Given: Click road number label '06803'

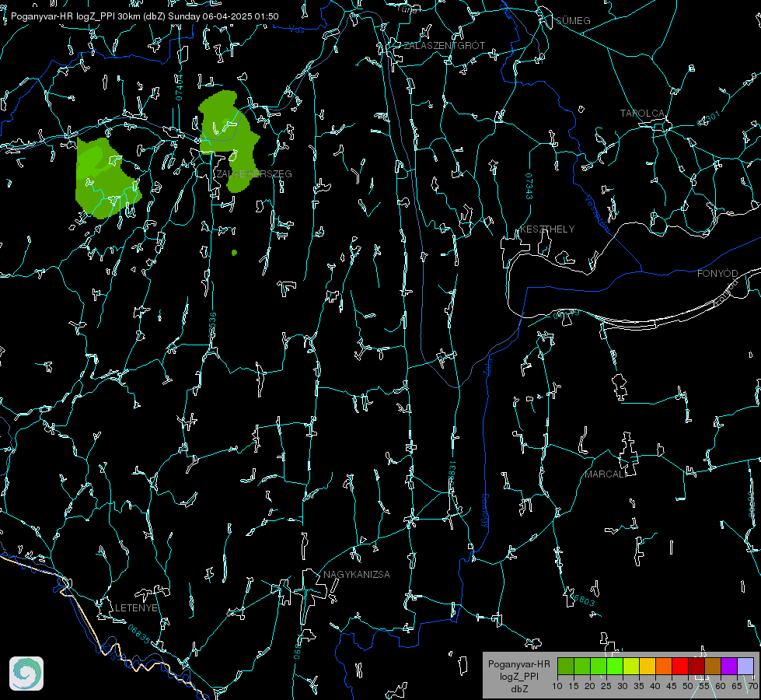Looking at the screenshot, I should click(x=582, y=599).
